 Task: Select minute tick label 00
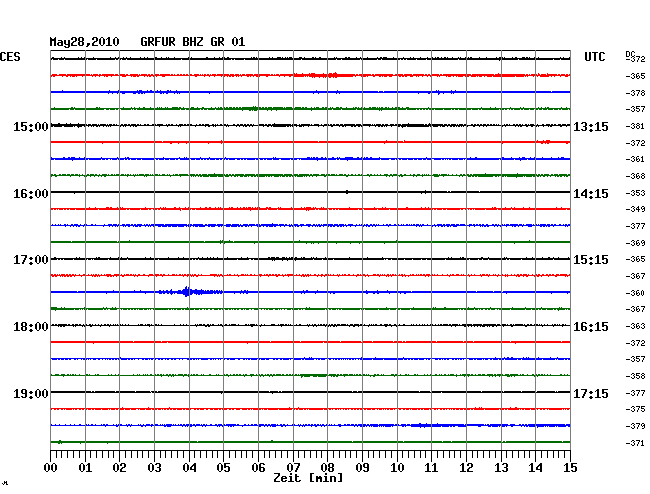(x=51, y=468)
